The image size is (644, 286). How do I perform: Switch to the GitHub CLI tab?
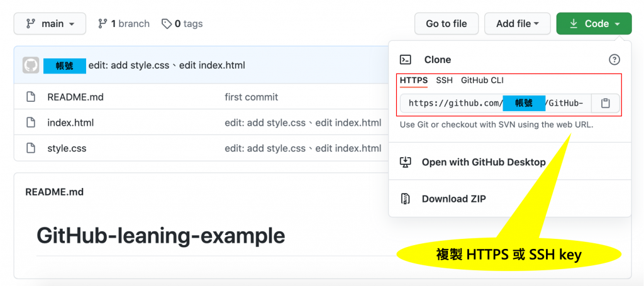pyautogui.click(x=482, y=80)
